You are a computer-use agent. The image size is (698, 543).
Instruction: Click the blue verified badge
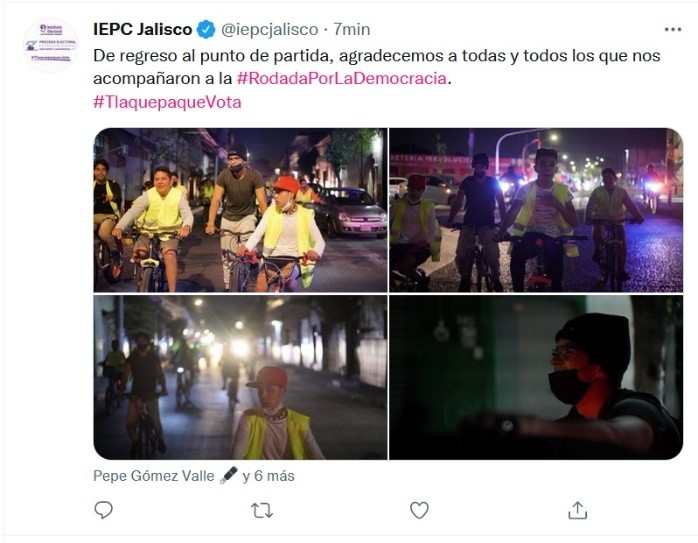[x=206, y=29]
